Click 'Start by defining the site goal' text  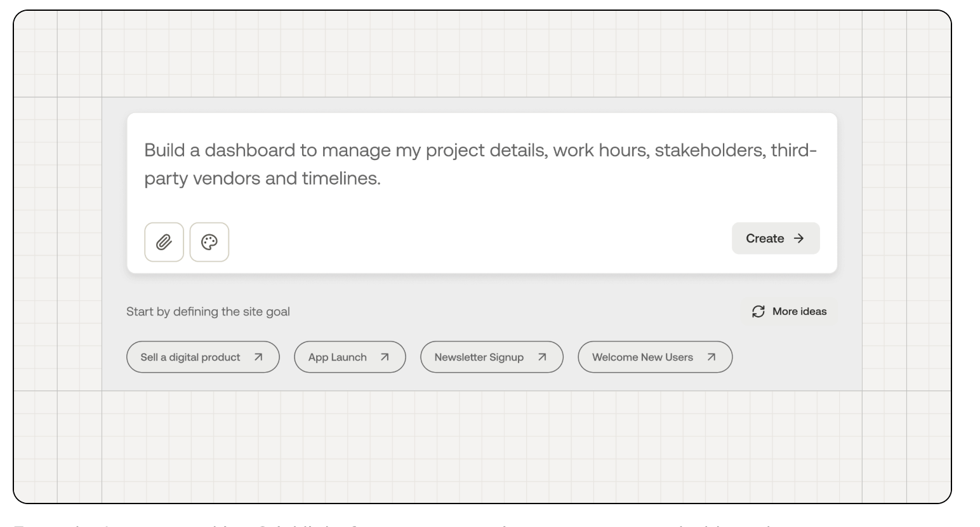click(x=208, y=311)
